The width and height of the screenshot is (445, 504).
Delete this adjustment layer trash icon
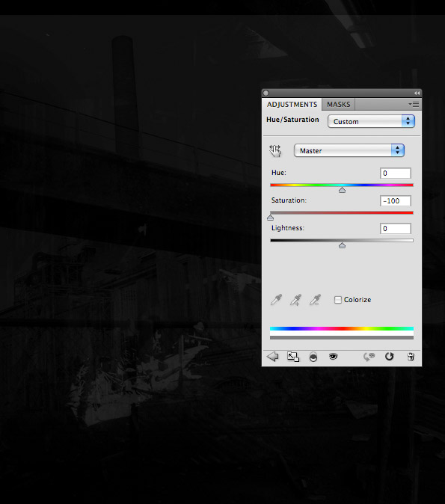click(x=411, y=357)
